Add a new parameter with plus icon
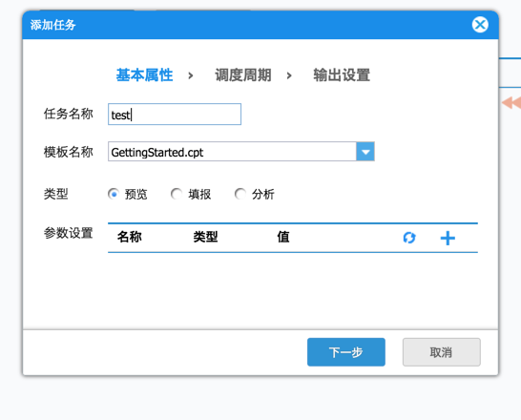The height and width of the screenshot is (420, 521). 448,238
